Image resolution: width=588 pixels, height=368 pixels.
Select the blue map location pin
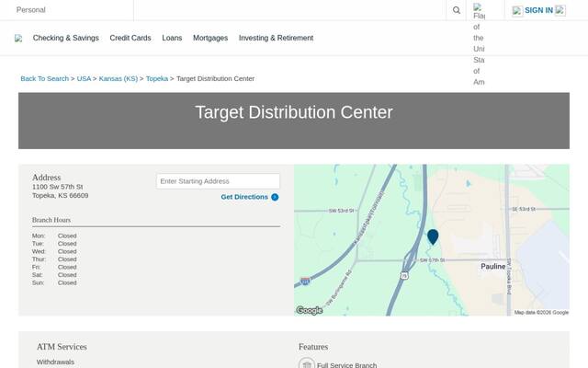(433, 237)
